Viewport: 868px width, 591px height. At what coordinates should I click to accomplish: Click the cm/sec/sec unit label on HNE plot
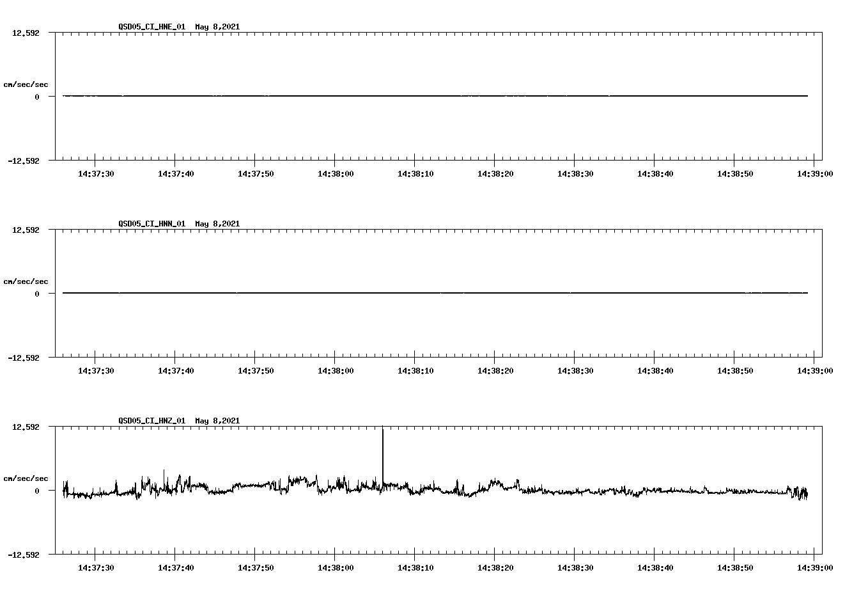[x=25, y=83]
